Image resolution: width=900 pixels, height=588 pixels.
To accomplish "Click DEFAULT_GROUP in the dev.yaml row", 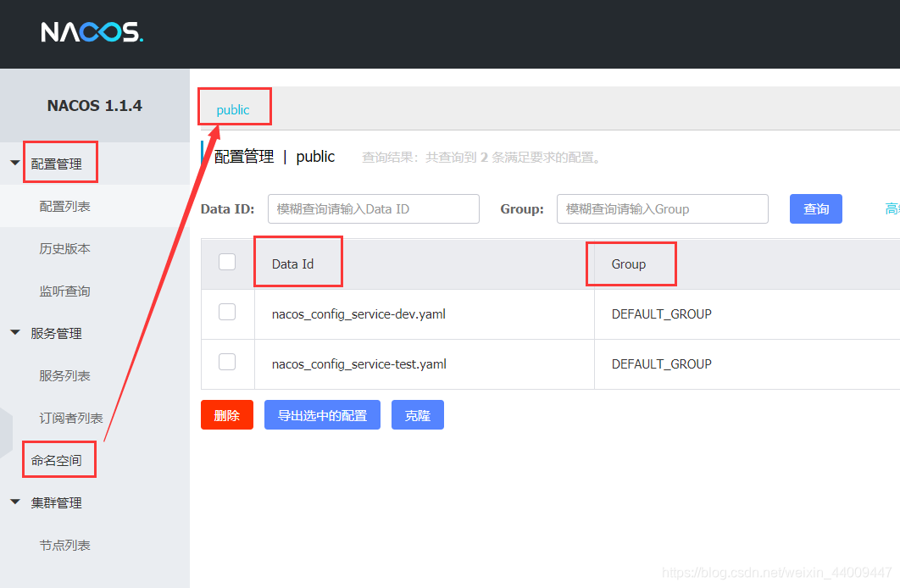I will point(661,314).
